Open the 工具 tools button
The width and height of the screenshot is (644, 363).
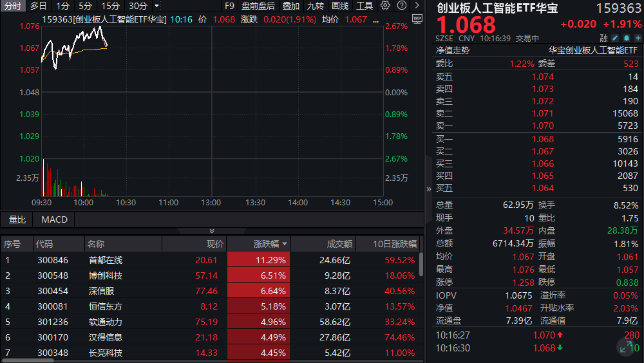[x=365, y=6]
